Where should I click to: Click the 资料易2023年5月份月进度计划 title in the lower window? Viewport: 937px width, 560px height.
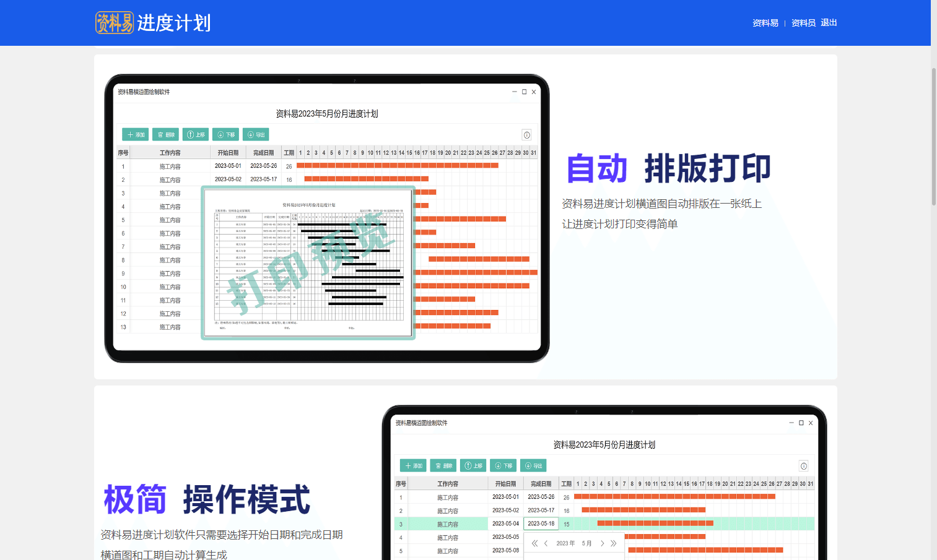pyautogui.click(x=604, y=445)
